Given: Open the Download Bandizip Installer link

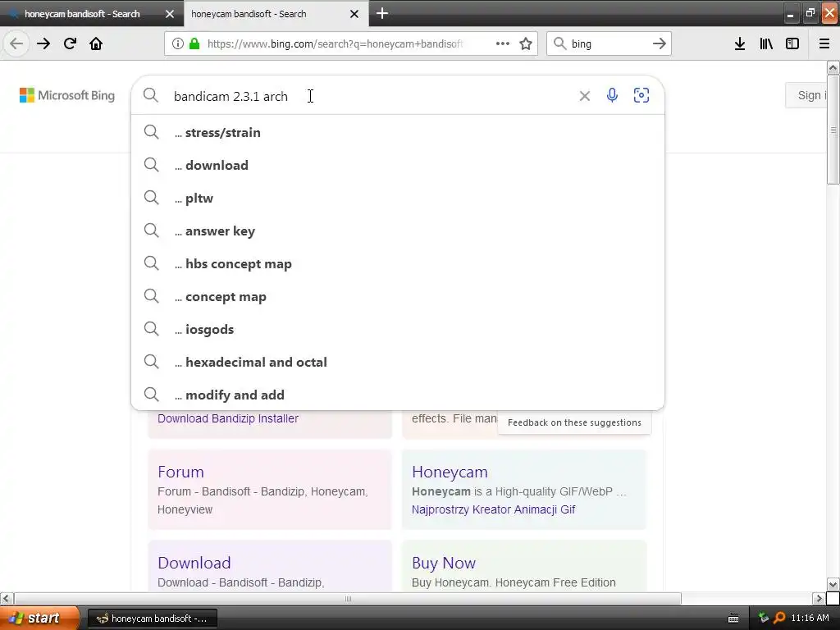Looking at the screenshot, I should [228, 418].
